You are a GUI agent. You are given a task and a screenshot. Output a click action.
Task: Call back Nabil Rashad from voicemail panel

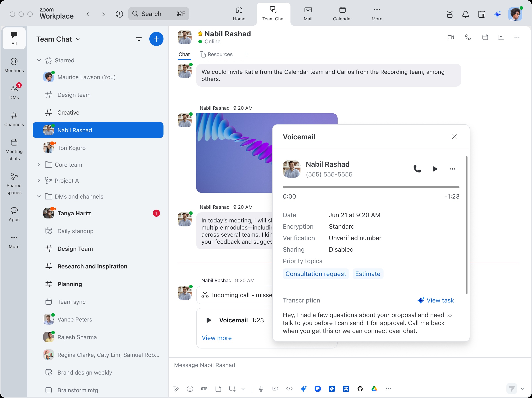pyautogui.click(x=417, y=169)
